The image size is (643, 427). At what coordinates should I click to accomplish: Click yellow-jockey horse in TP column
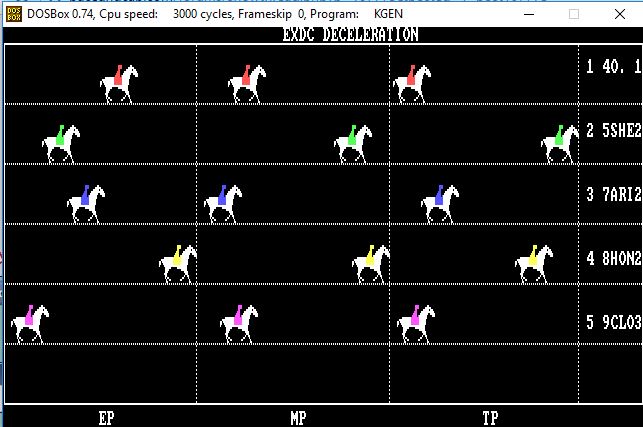tap(534, 264)
